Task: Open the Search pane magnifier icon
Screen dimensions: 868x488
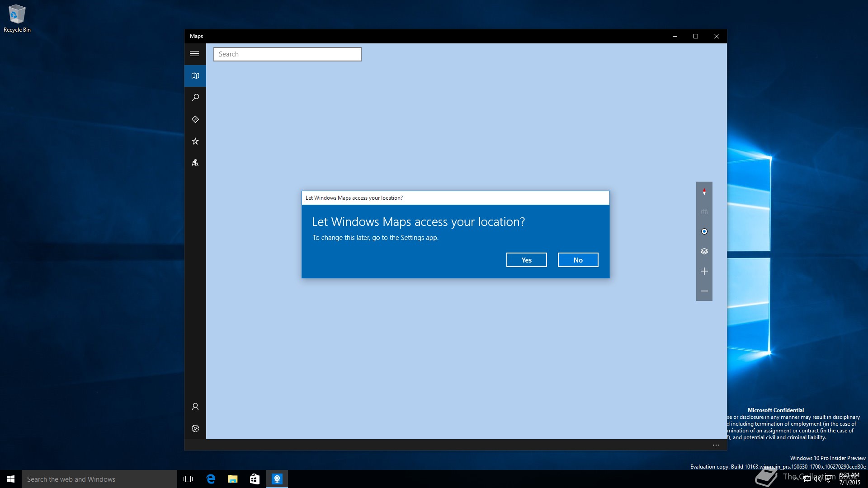Action: [195, 98]
